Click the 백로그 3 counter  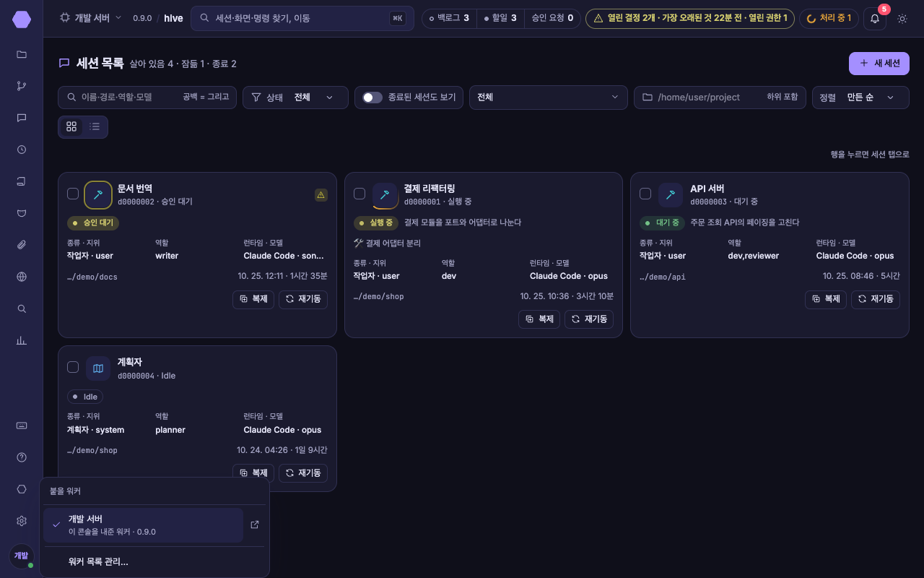(449, 18)
